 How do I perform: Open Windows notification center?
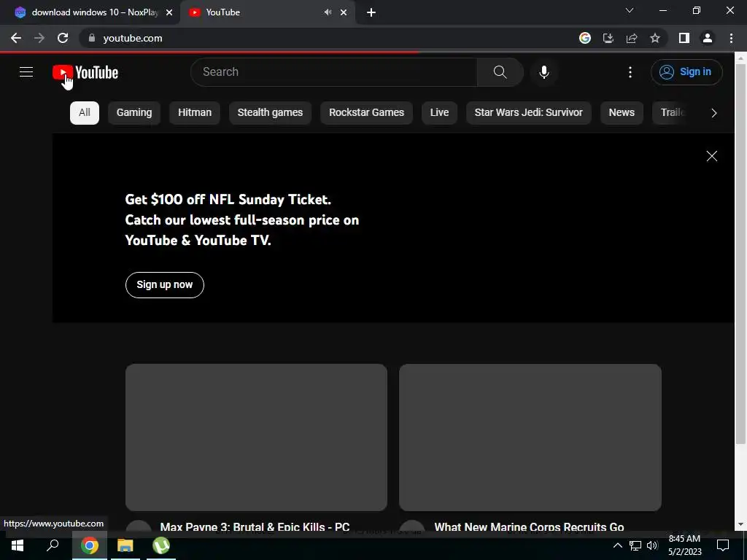tap(723, 545)
